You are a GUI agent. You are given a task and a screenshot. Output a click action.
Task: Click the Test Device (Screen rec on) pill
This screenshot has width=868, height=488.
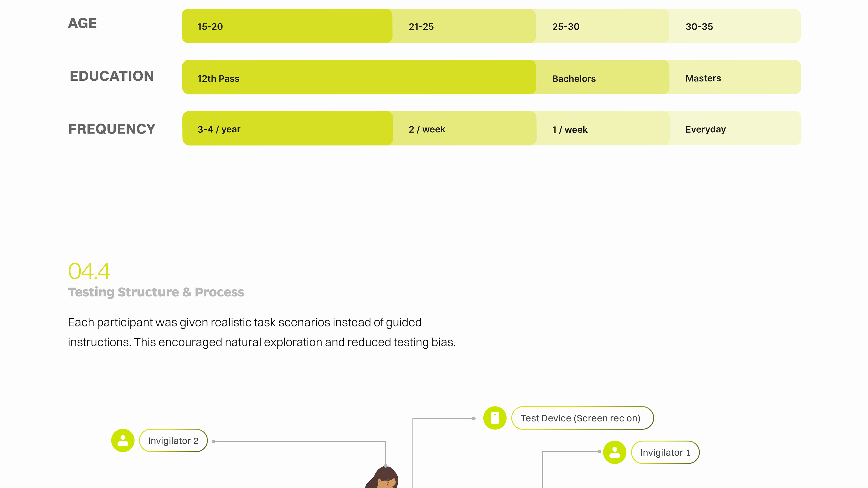coord(582,418)
